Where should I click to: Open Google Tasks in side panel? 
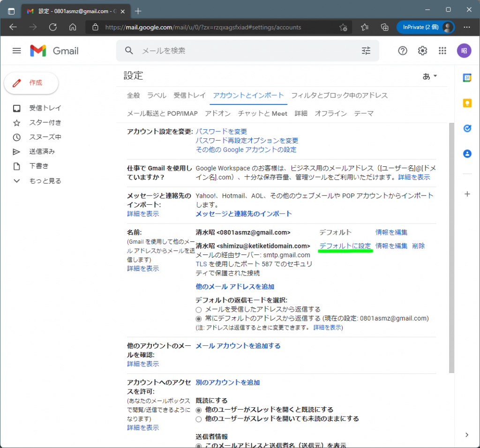coord(467,128)
